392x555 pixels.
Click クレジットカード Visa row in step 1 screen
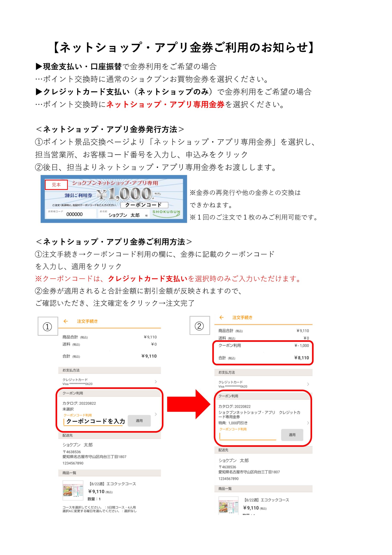tap(110, 382)
